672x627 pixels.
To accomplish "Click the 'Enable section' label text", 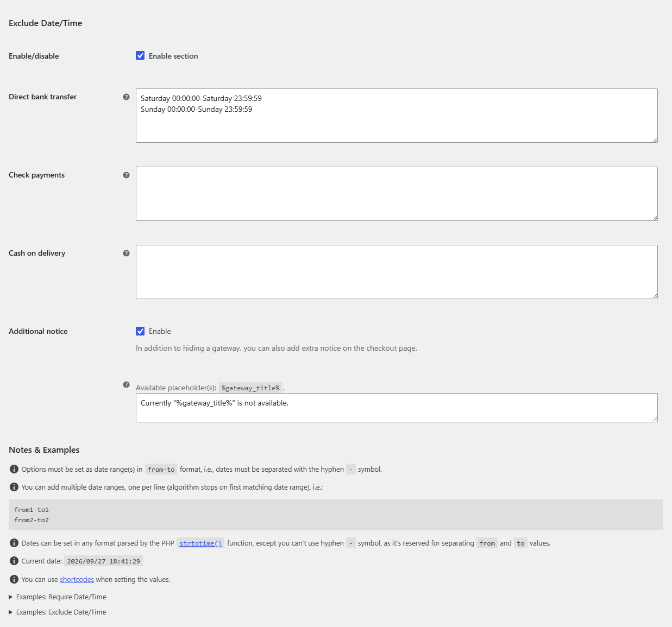I will pyautogui.click(x=173, y=56).
